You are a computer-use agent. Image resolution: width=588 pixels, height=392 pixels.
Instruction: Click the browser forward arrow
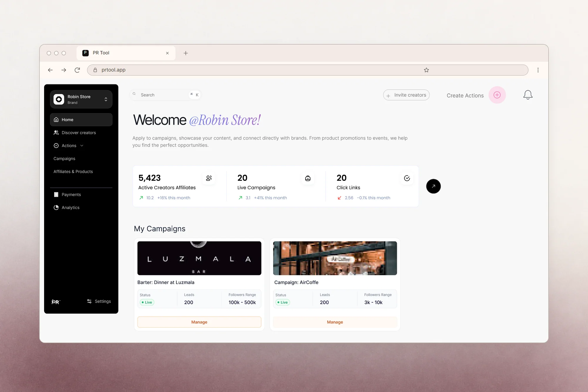(x=64, y=70)
